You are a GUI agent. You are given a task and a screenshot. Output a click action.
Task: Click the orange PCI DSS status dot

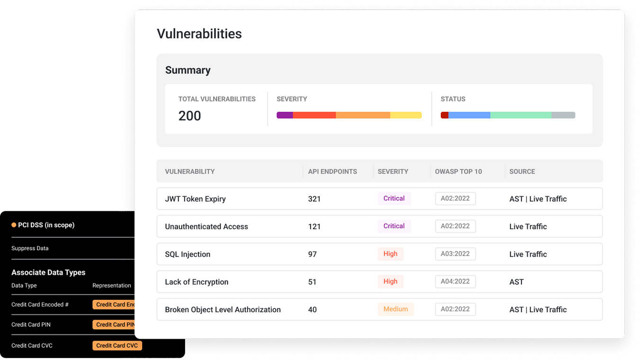pyautogui.click(x=14, y=225)
